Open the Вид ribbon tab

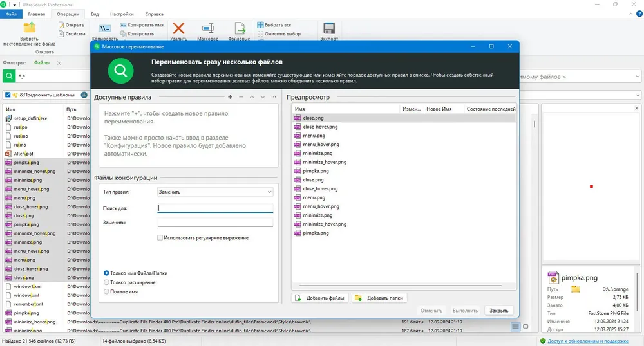[x=95, y=14]
